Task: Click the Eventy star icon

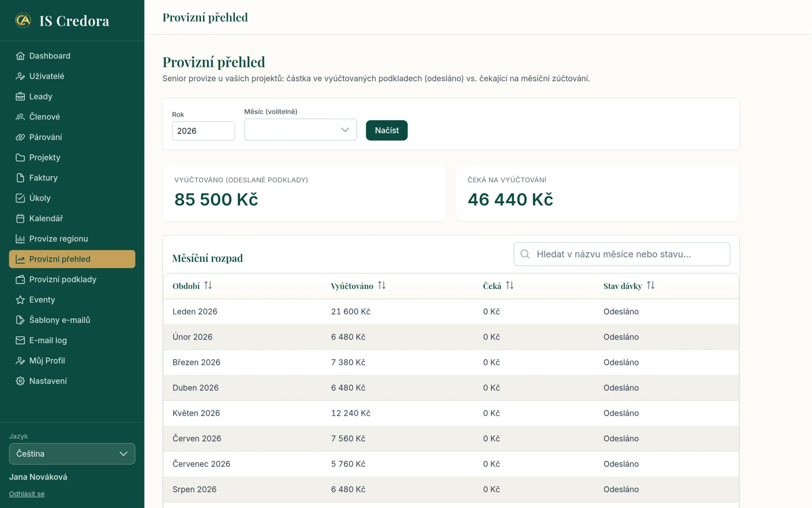Action: pyautogui.click(x=20, y=300)
